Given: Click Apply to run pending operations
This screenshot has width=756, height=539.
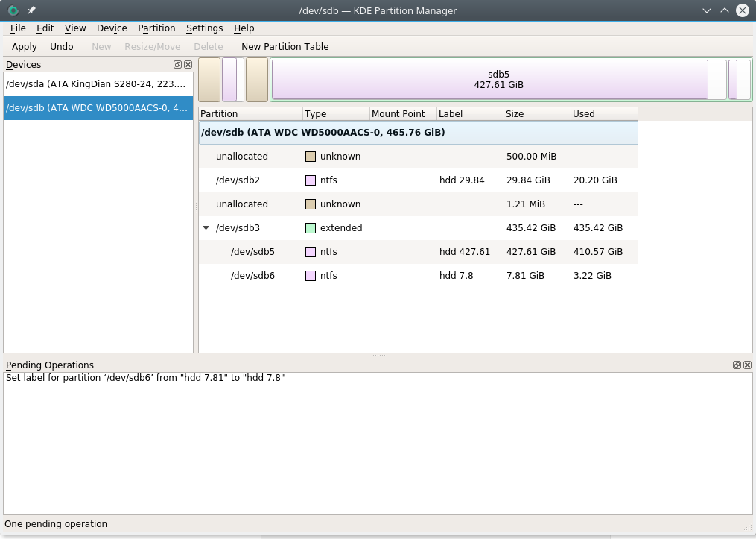Looking at the screenshot, I should (x=24, y=46).
